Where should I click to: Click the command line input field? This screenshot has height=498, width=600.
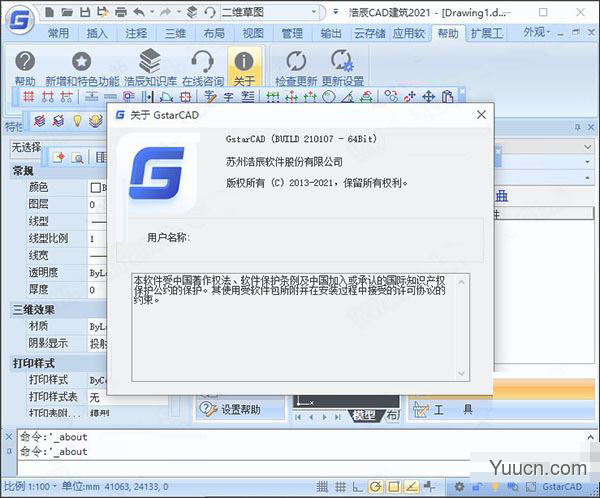pyautogui.click(x=243, y=469)
